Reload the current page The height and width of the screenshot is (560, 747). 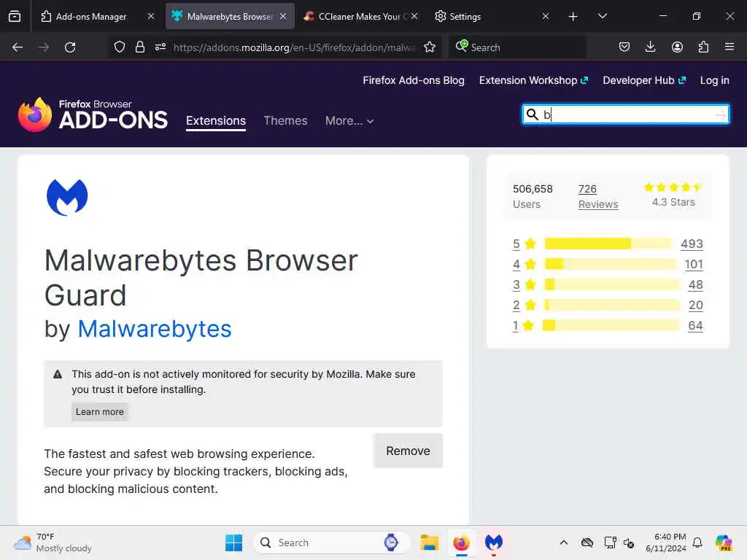point(70,47)
